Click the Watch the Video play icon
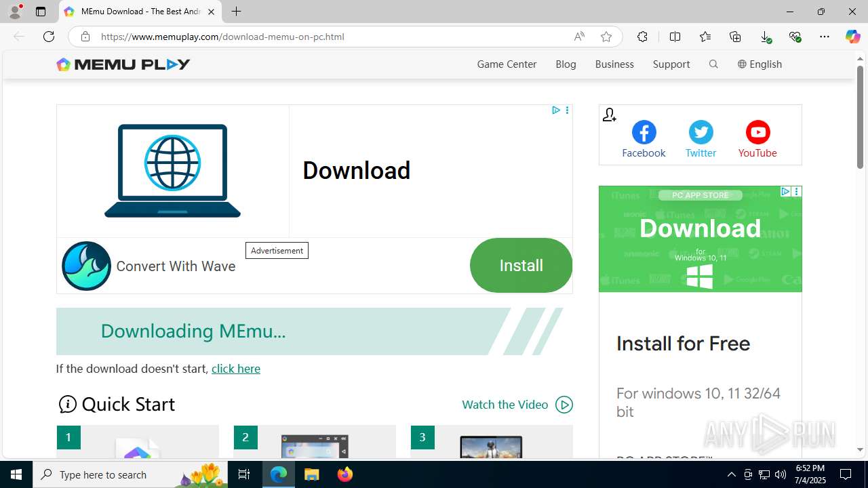This screenshot has width=868, height=488. coord(564,405)
